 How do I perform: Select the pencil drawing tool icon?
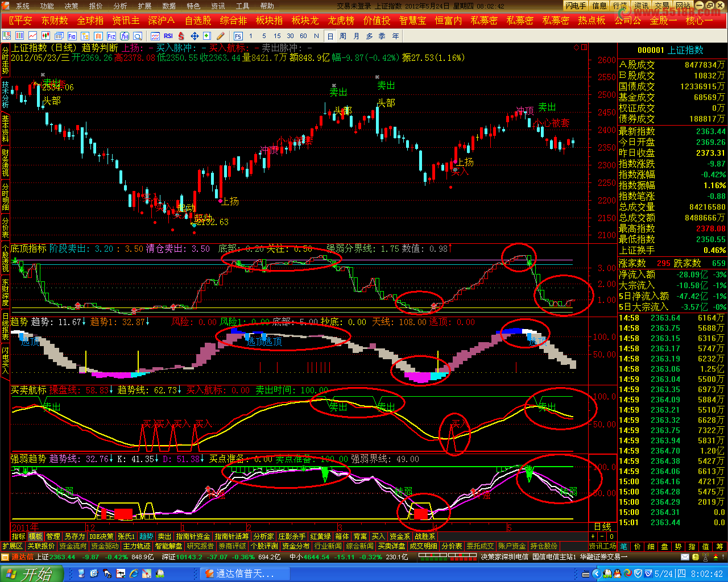220,36
